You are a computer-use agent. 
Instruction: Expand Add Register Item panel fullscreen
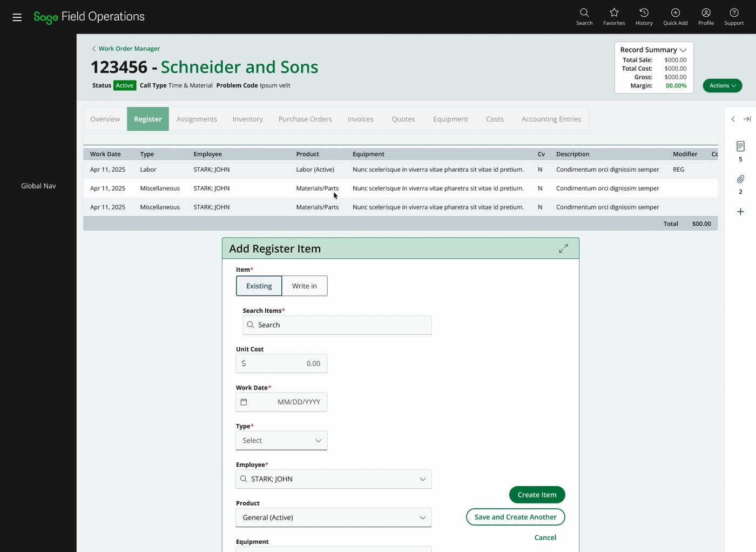[563, 248]
